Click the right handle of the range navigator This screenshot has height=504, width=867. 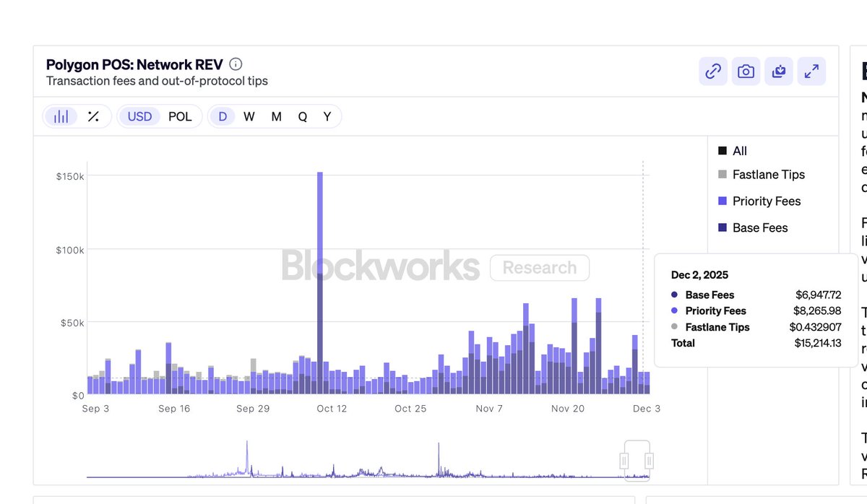point(649,461)
